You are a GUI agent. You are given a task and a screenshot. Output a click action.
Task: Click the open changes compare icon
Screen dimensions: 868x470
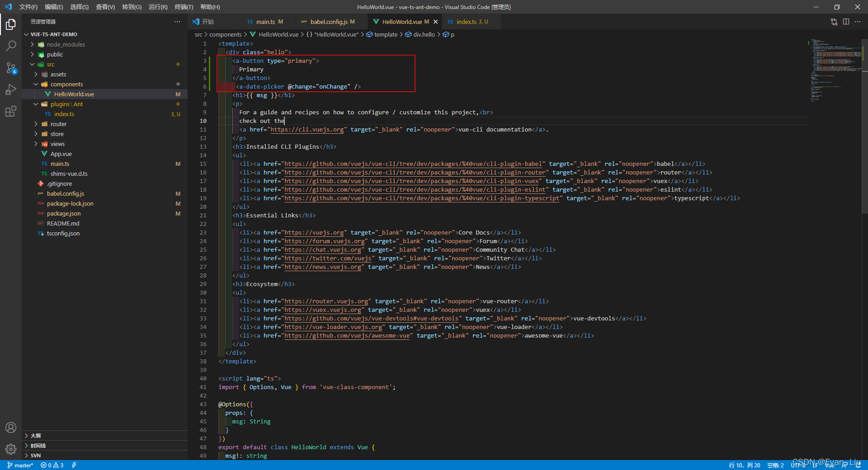coord(834,22)
